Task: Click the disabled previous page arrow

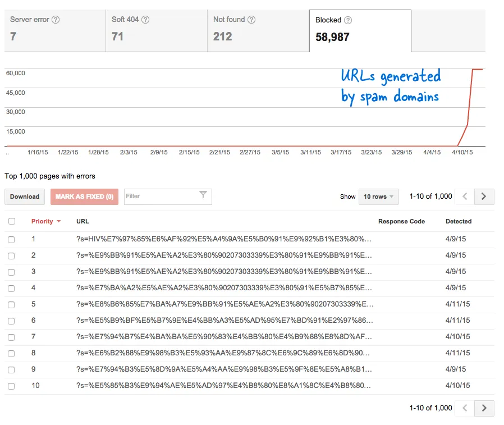Action: click(x=465, y=196)
